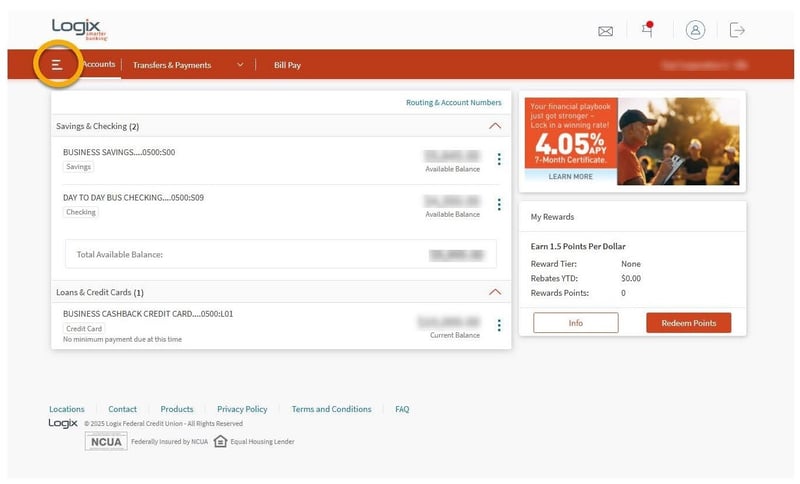800x484 pixels.
Task: Open the hamburger navigation menu
Action: 57,65
